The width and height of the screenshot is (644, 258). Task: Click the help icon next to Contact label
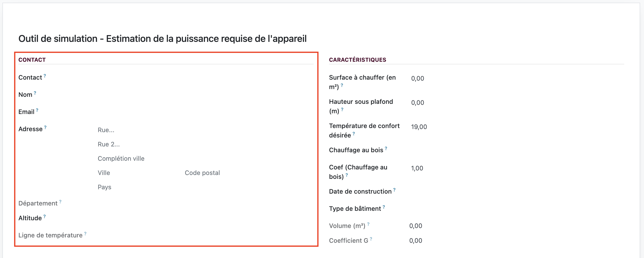(x=45, y=76)
